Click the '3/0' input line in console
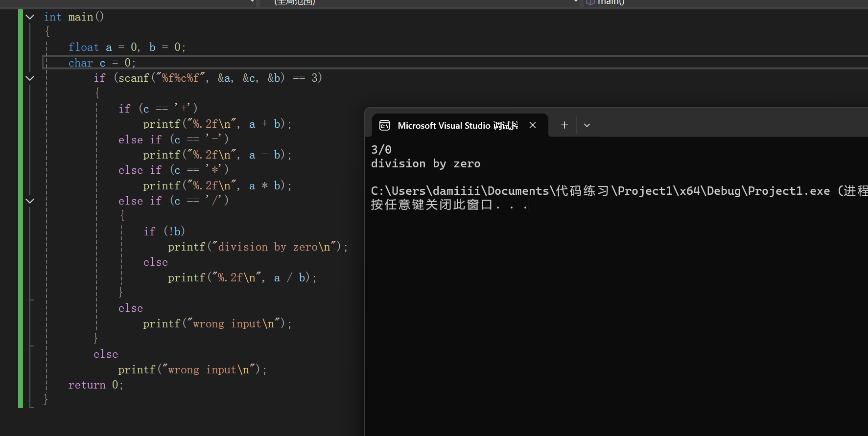The width and height of the screenshot is (868, 436). click(x=381, y=149)
